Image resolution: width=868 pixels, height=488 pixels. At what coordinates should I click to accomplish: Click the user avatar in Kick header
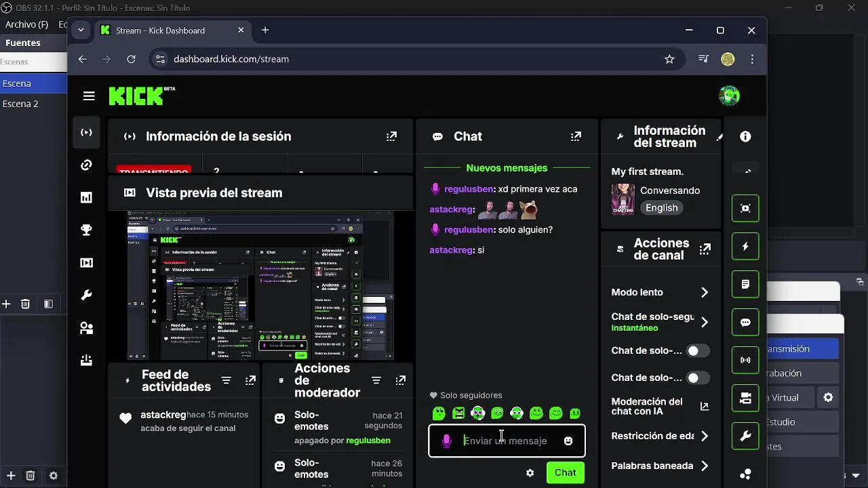(729, 96)
